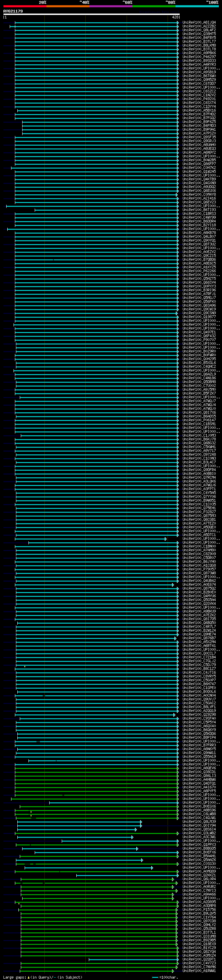Screen dimensions: 222x980
Task: Select the UniRef100_A3C3W1 label
Action: 199,836
